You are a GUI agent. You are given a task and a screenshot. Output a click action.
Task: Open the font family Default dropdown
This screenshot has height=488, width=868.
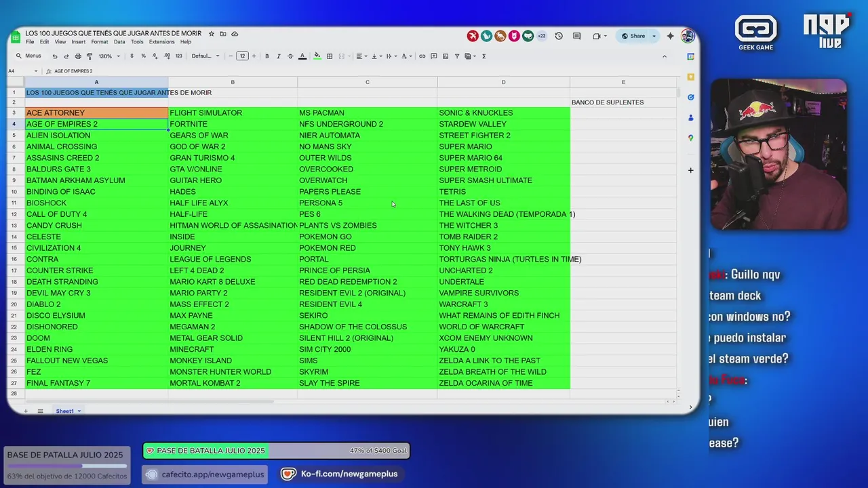pos(205,56)
